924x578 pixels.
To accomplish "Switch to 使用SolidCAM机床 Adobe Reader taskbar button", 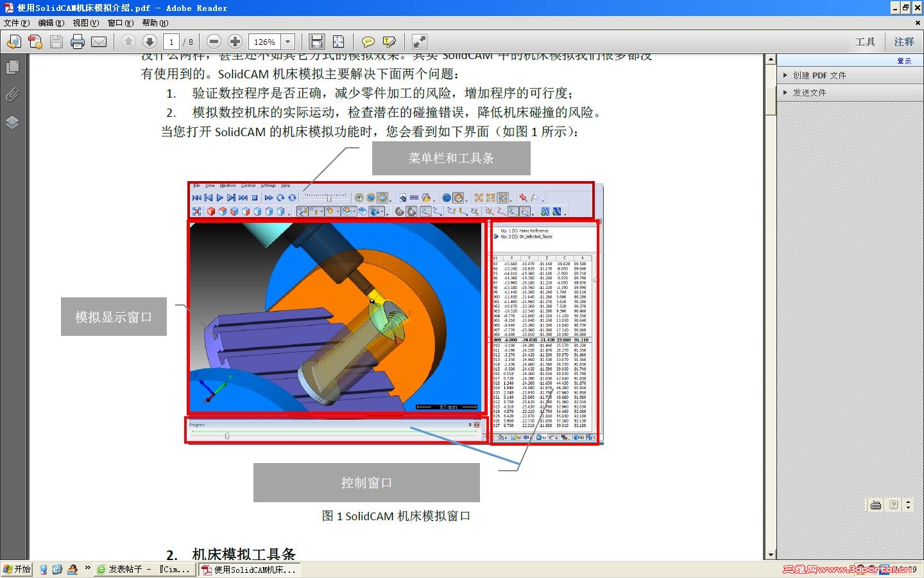I will 249,570.
